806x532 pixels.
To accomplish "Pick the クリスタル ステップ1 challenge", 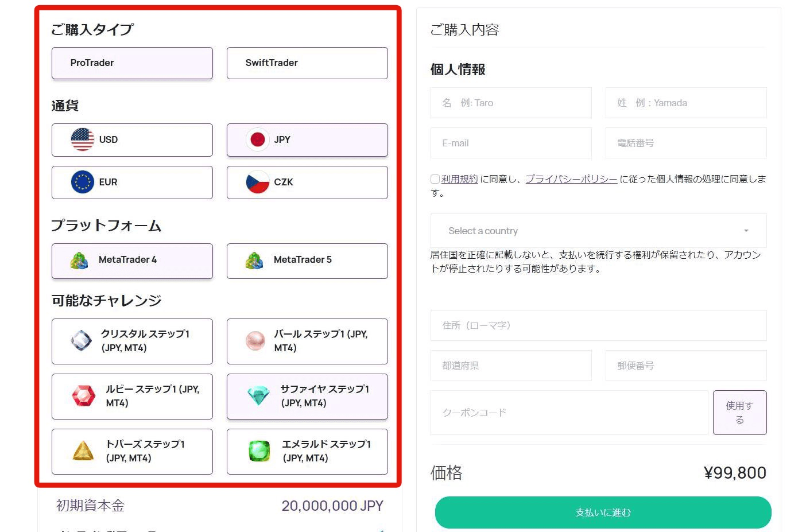I will tap(132, 341).
